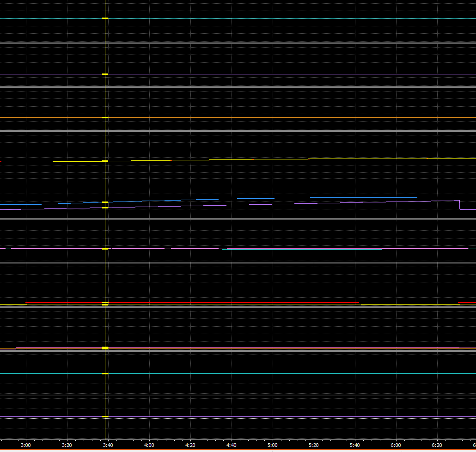Click the 4:00 time axis label
The height and width of the screenshot is (452, 476).
click(x=149, y=445)
